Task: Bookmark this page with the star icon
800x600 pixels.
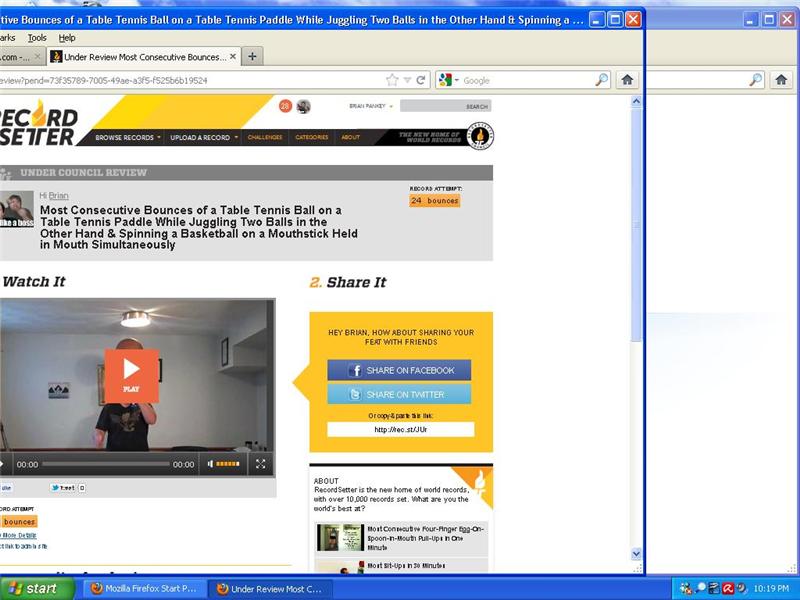Action: pos(392,80)
